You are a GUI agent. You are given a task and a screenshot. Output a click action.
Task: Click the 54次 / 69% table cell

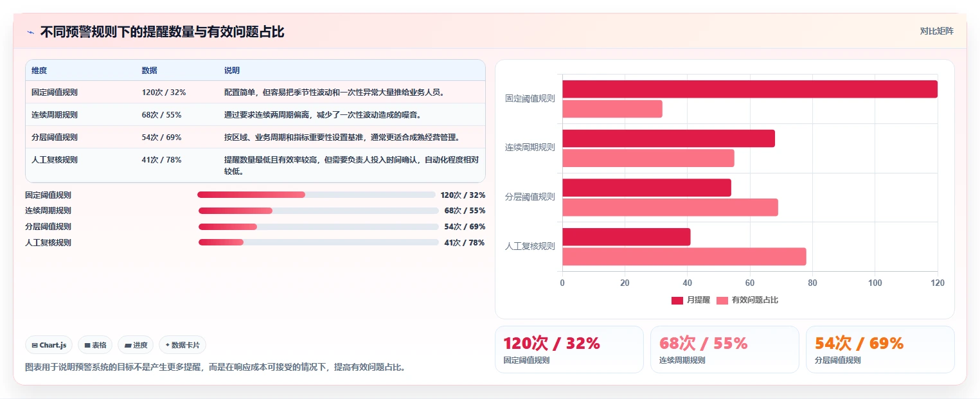[x=161, y=137]
